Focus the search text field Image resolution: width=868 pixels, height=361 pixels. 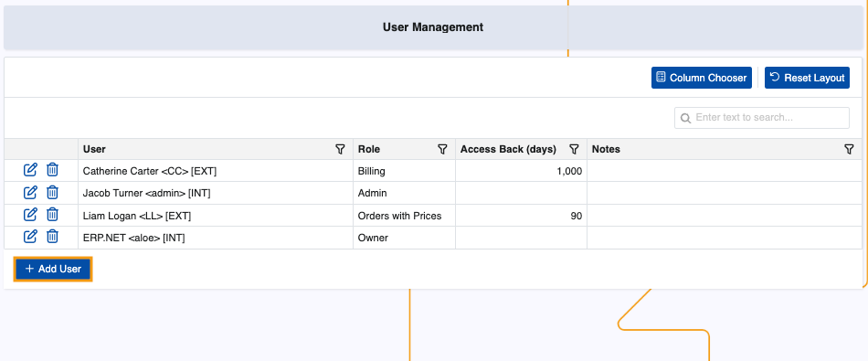point(762,118)
